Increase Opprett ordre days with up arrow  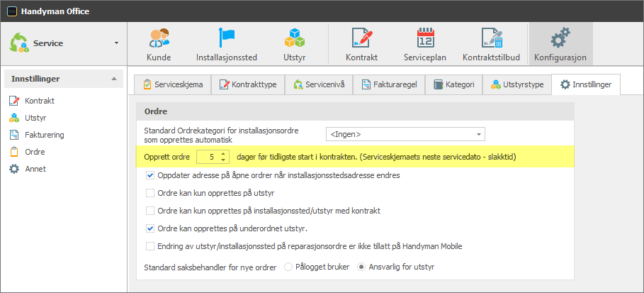223,154
